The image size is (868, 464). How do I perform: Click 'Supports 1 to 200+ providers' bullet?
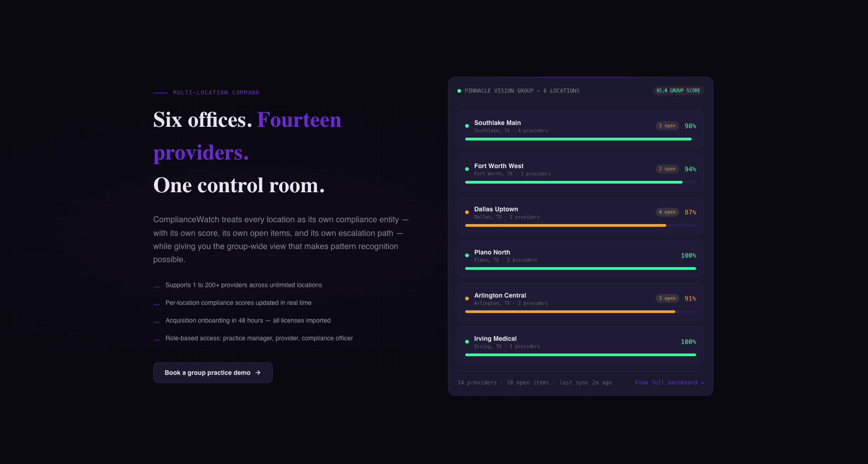tap(244, 285)
